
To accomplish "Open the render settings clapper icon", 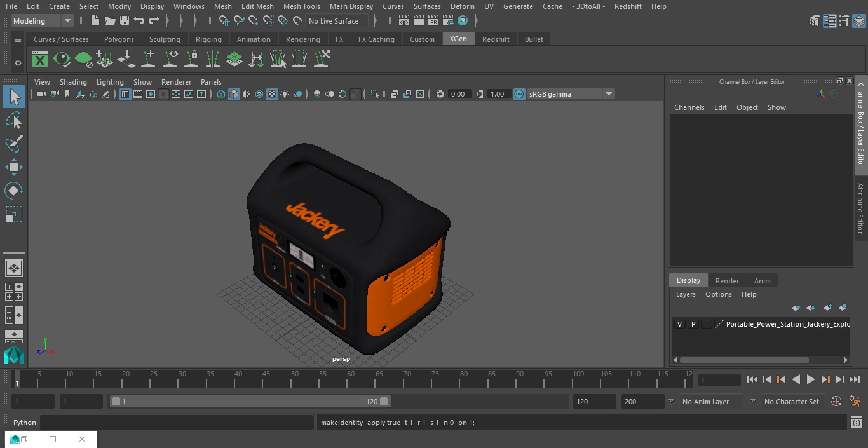I will tap(448, 21).
